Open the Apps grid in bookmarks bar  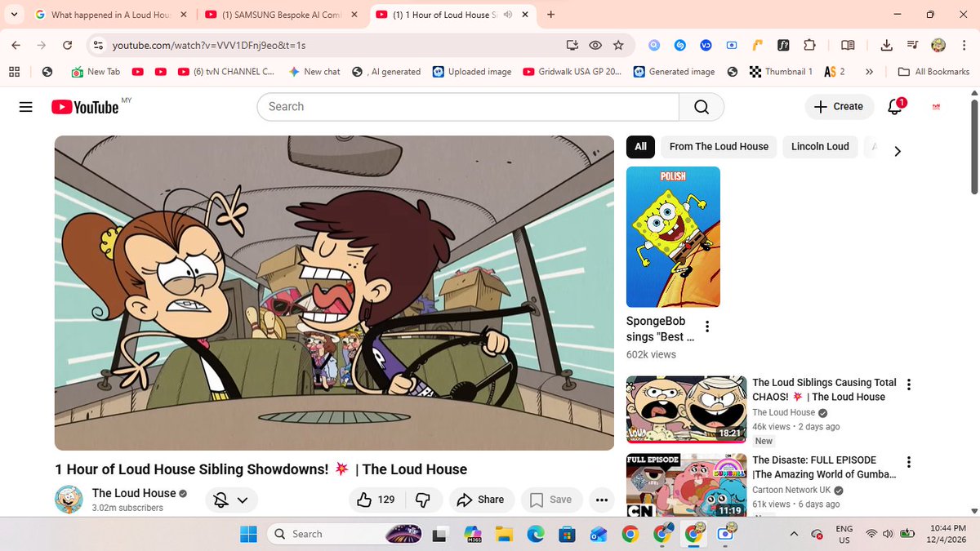point(14,72)
